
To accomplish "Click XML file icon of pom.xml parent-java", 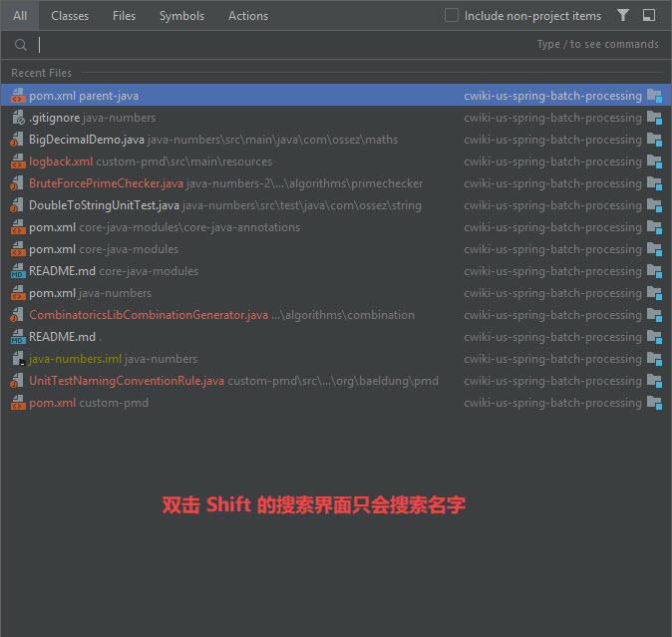I will [18, 95].
